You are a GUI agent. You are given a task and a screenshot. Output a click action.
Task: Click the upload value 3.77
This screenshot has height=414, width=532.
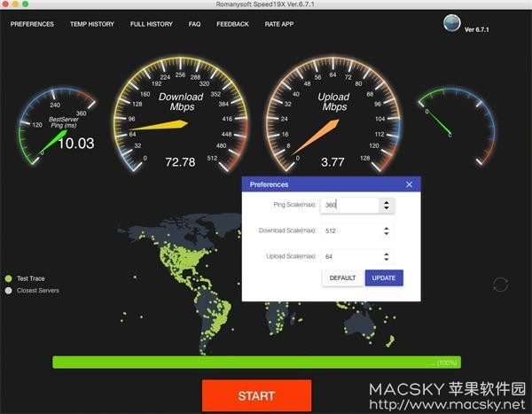332,162
